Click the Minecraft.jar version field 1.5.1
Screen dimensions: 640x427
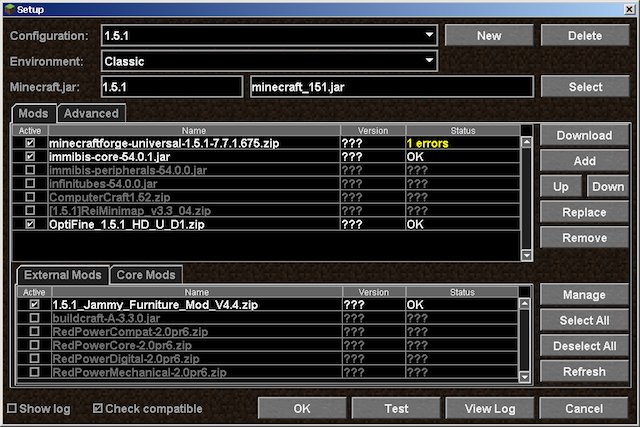click(x=172, y=87)
